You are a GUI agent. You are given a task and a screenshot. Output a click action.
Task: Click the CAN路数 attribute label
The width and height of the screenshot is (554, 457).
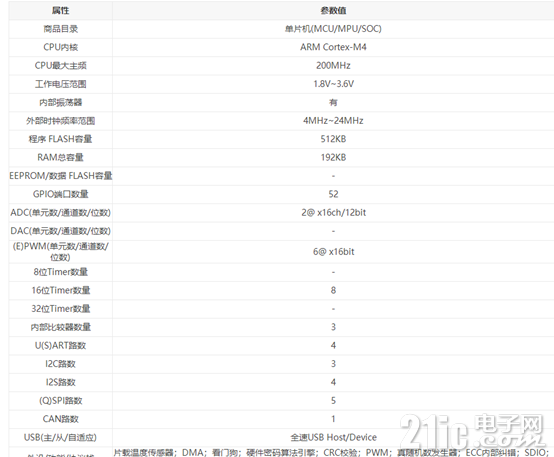(x=60, y=419)
